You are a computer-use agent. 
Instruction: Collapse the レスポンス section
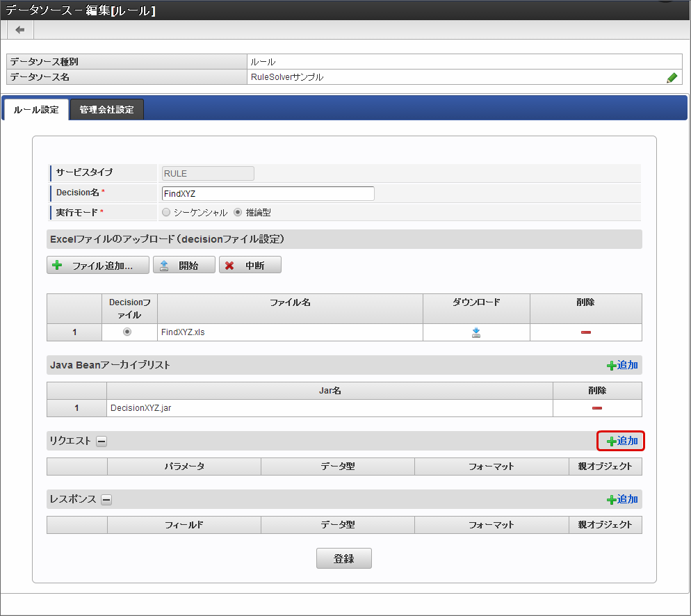(106, 500)
